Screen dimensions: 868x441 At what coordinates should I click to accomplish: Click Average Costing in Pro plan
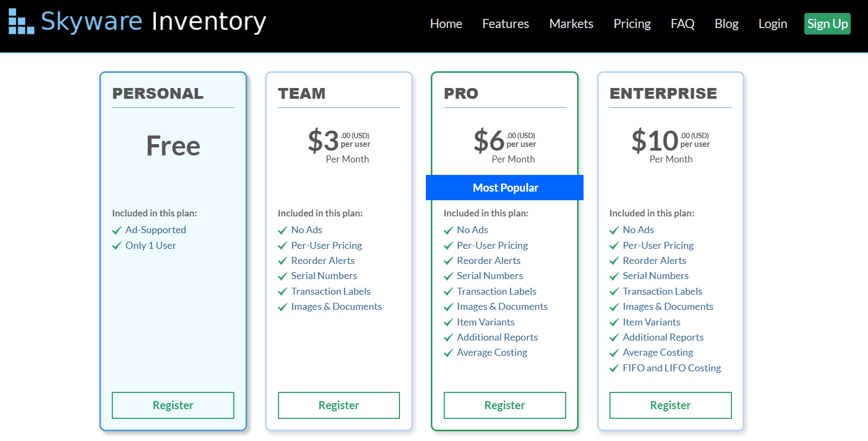click(492, 352)
